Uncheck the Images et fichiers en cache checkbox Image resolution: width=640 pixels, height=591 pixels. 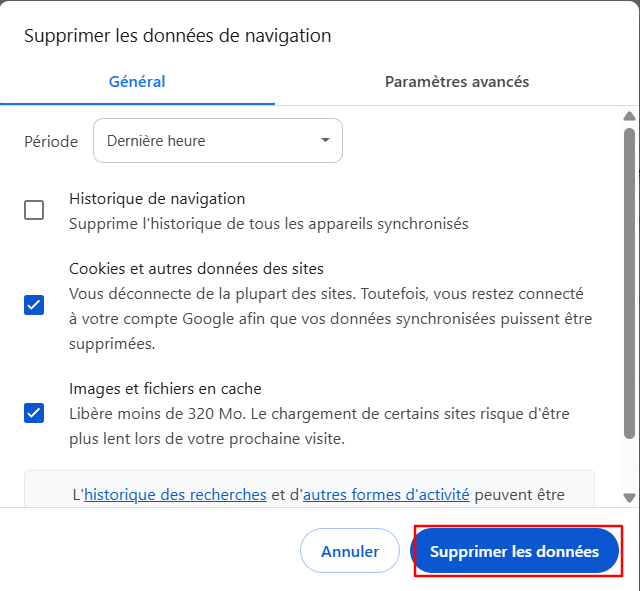pos(34,412)
